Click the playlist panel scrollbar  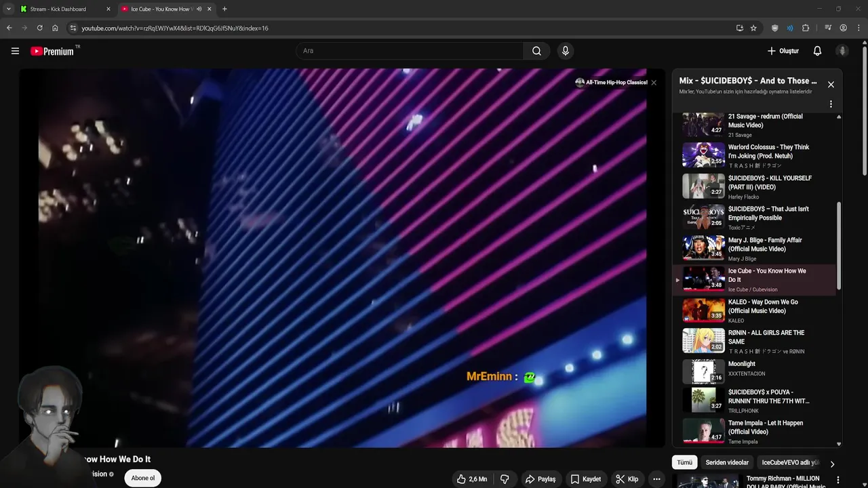pyautogui.click(x=839, y=245)
